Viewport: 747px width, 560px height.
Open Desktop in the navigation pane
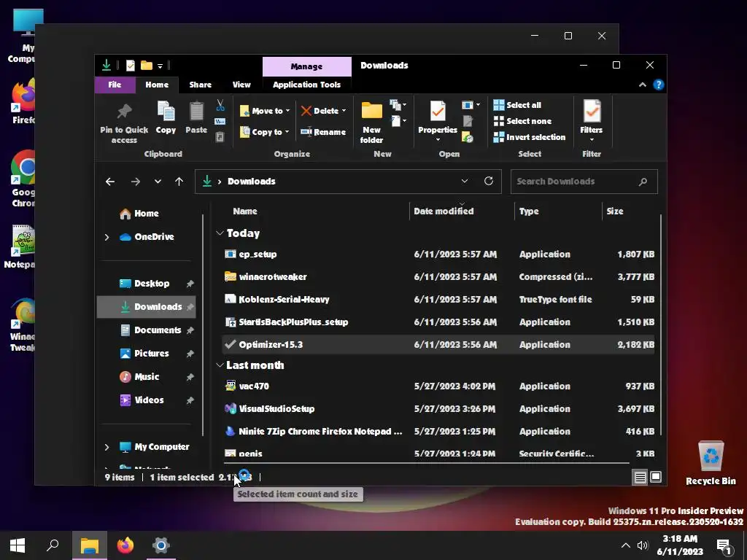145,284
